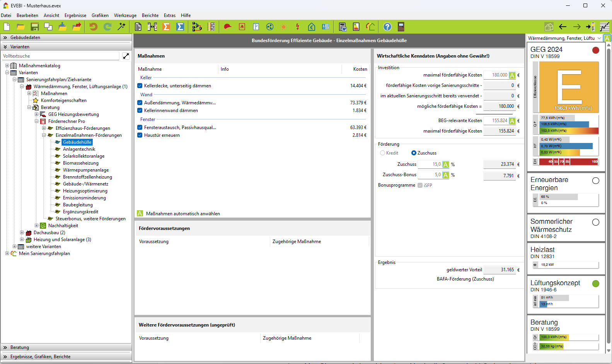Click the orange sigma calculation icon
Screen dimensions: 612x364
click(166, 27)
